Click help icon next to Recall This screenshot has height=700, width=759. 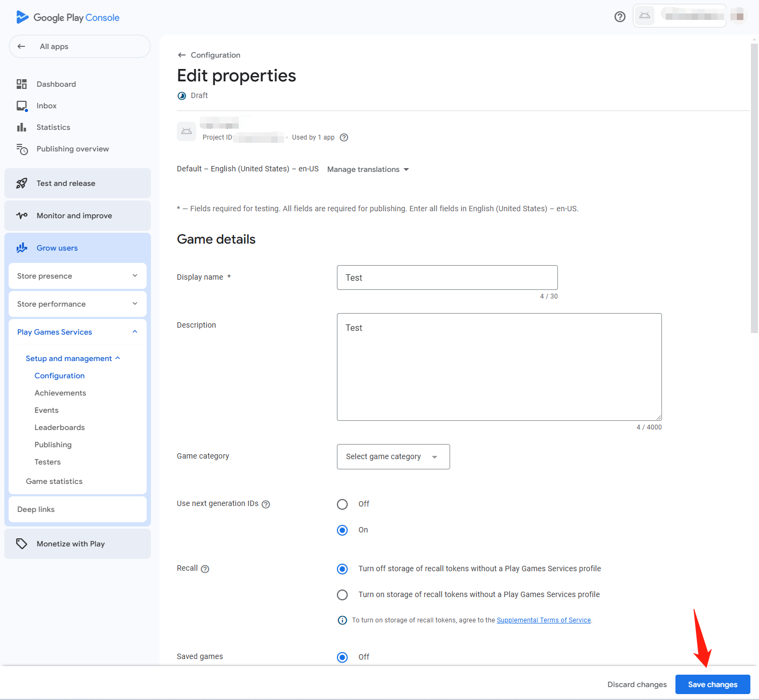[x=205, y=569]
